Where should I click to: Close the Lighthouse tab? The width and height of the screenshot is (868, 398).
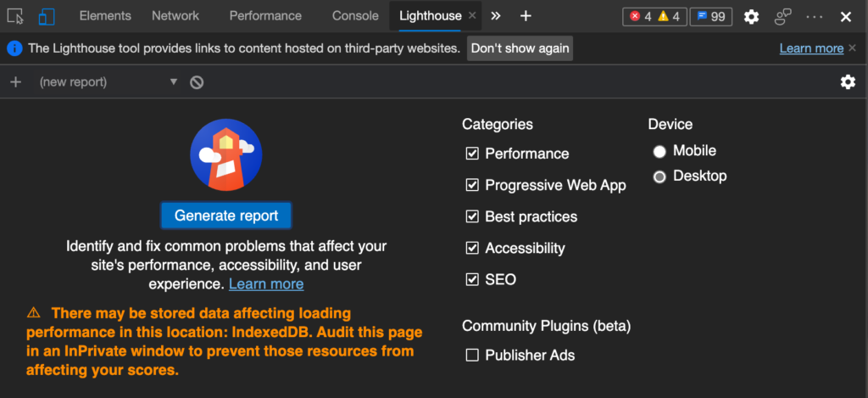pos(472,16)
